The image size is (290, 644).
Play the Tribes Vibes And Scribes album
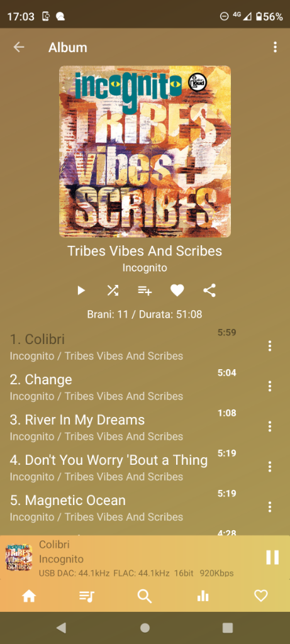tap(81, 291)
